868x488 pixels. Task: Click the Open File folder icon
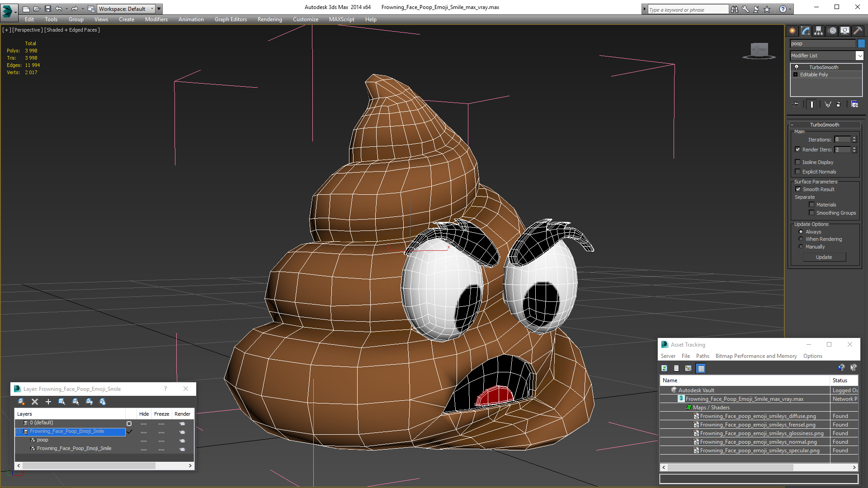[x=37, y=9]
